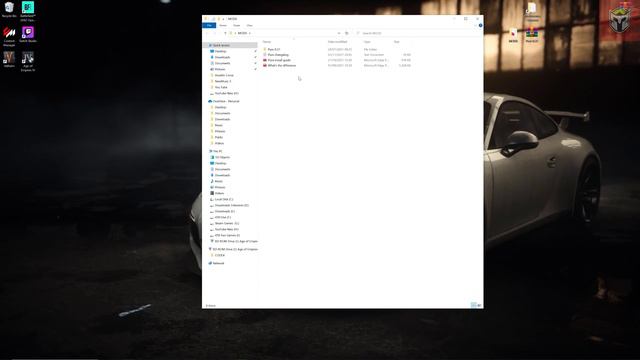
Task: Open Music under OneDrive
Action: click(x=219, y=125)
